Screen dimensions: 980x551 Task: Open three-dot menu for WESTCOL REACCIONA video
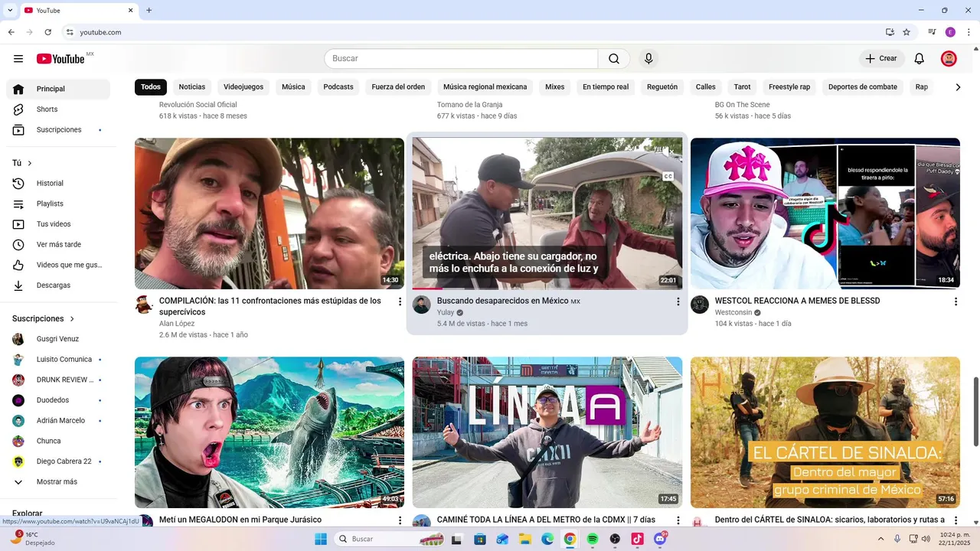point(955,302)
